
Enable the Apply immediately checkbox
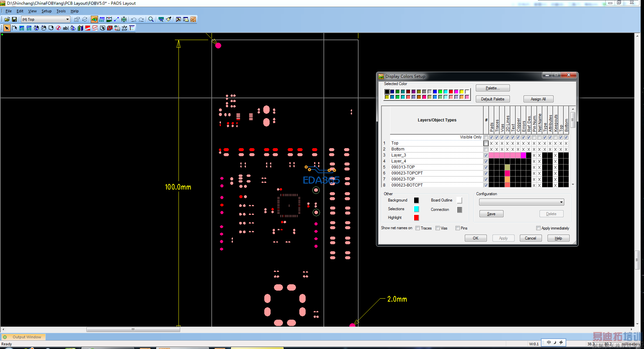(538, 228)
